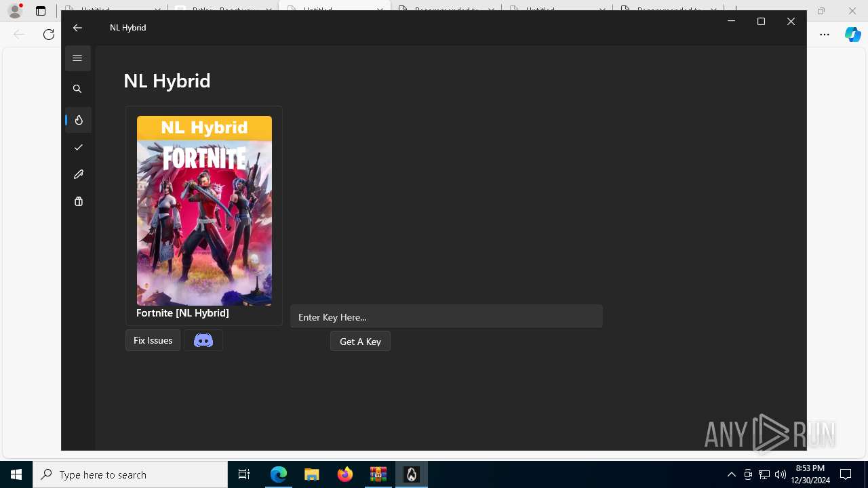
Task: Select the flame icon in the sidebar
Action: coord(79,120)
